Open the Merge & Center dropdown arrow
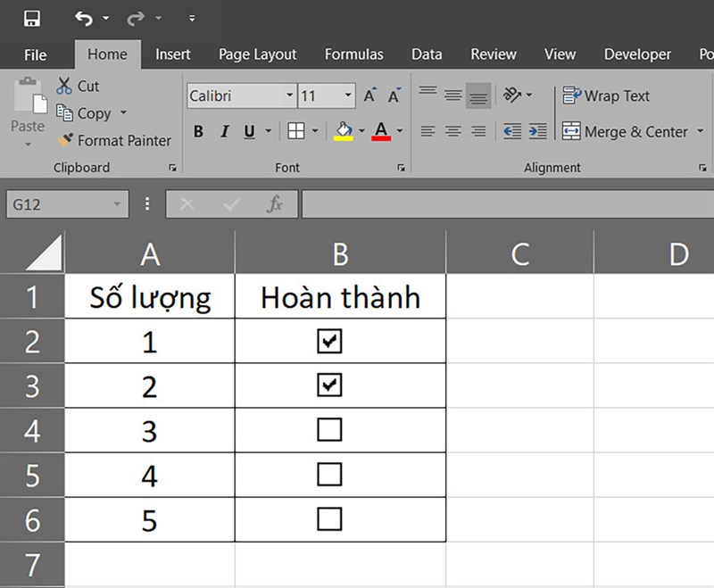The height and width of the screenshot is (588, 714). click(x=701, y=131)
